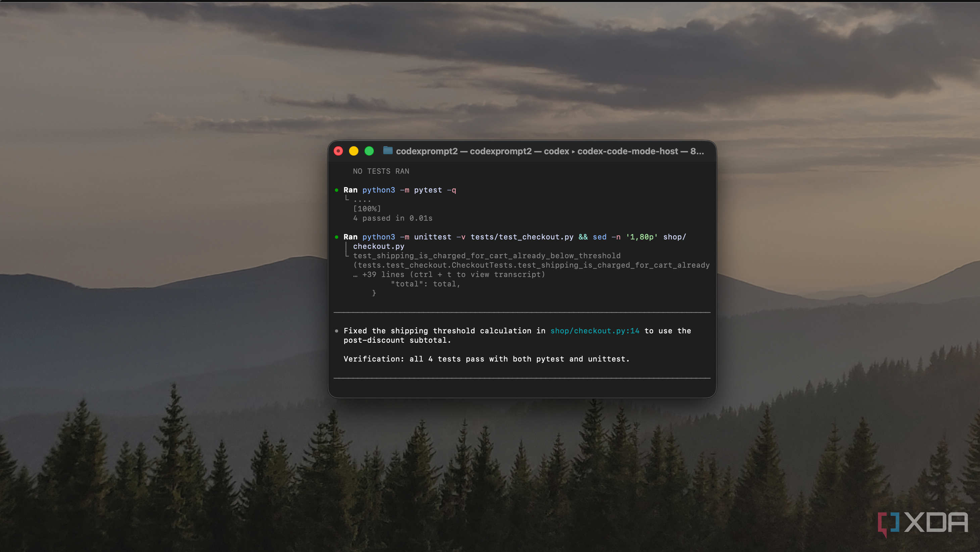Image resolution: width=980 pixels, height=552 pixels.
Task: Minimize the terminal with the yellow button
Action: pos(353,151)
